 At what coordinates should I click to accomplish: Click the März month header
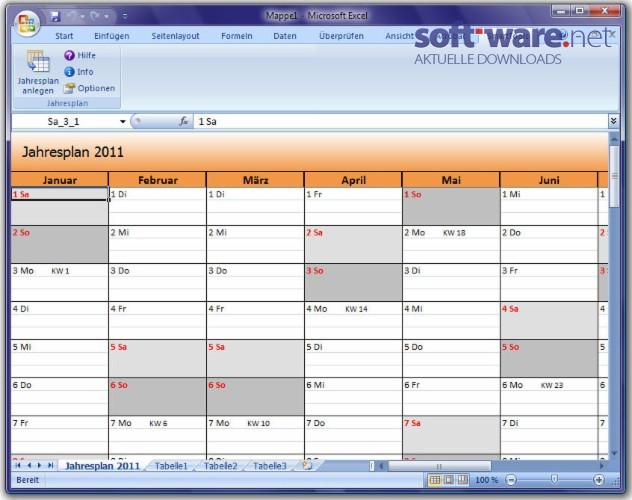click(256, 180)
